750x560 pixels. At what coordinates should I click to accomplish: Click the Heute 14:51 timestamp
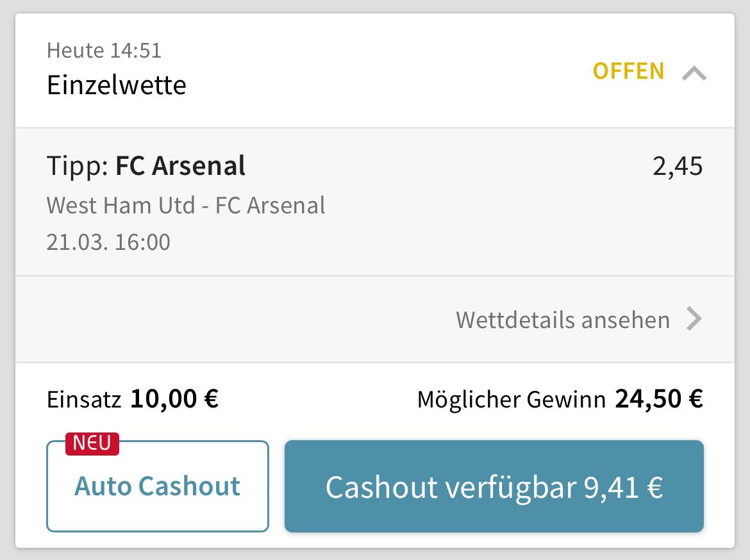coord(104,50)
